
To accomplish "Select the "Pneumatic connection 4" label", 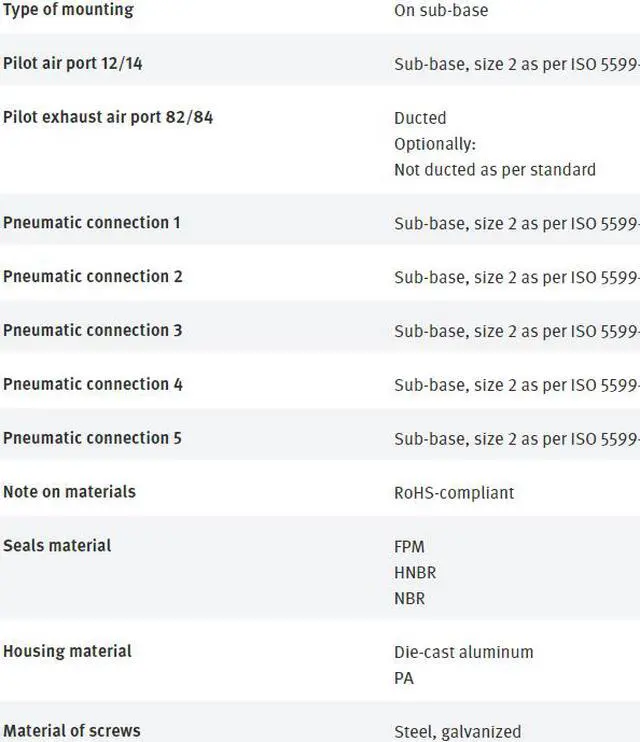I will tap(93, 384).
